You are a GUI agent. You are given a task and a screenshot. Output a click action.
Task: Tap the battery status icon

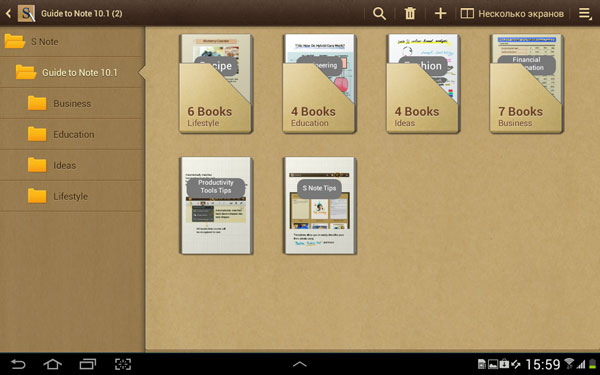[592, 364]
